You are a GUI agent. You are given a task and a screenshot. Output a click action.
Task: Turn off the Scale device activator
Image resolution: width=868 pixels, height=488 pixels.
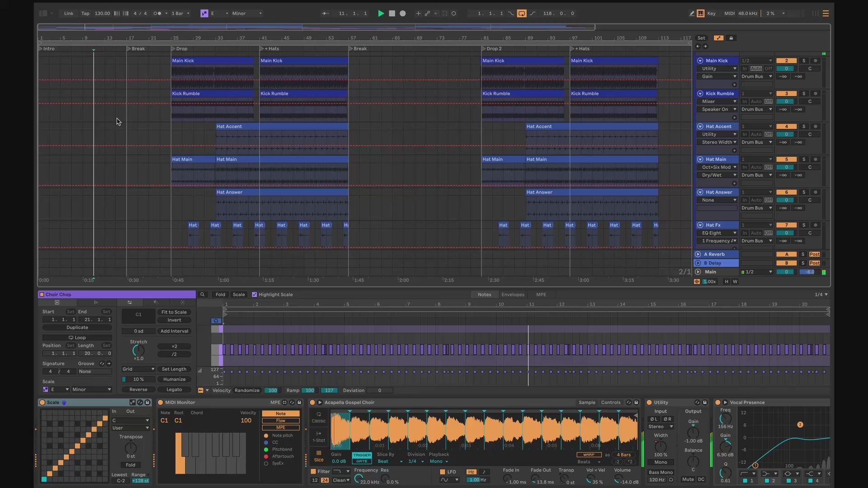click(x=42, y=403)
